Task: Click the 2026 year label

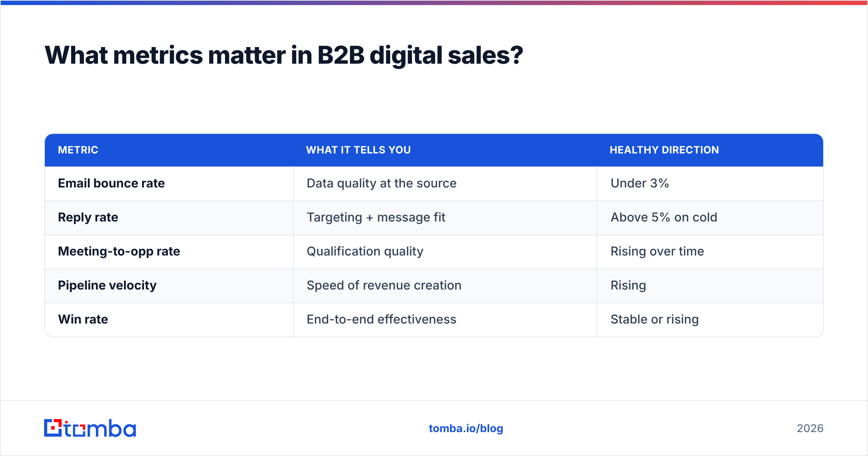Action: click(810, 428)
